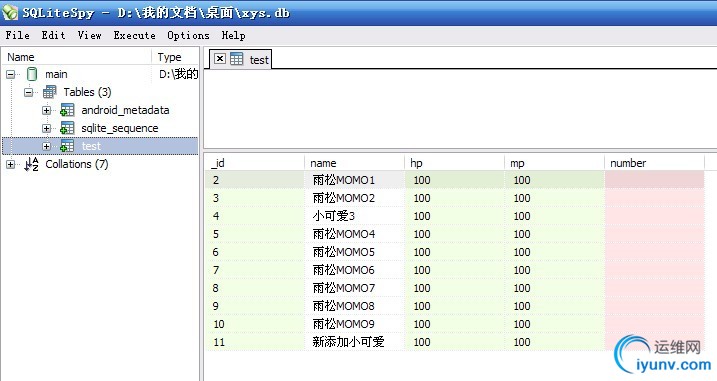Close the test tab with X button
The image size is (717, 381).
point(220,59)
